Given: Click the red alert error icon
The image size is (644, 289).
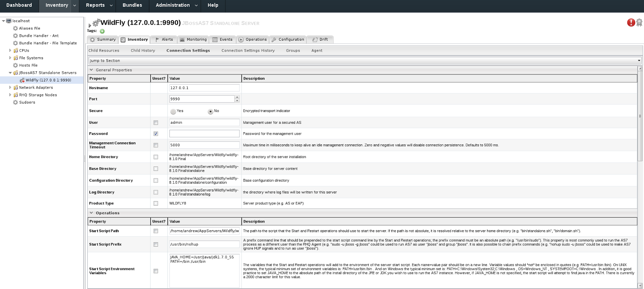Looking at the screenshot, I should coord(631,23).
